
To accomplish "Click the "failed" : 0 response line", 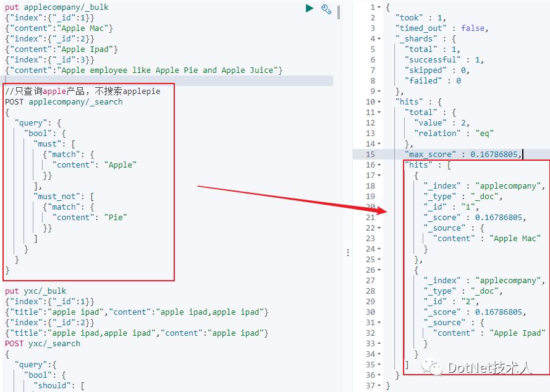I will [x=433, y=81].
